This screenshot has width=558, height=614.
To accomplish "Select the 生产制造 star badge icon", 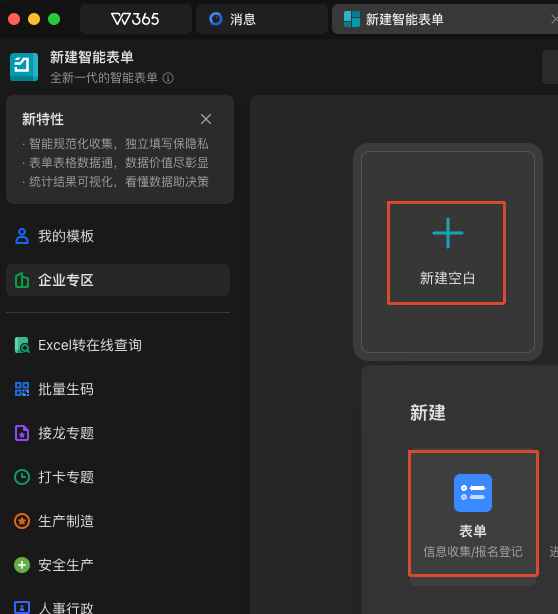I will click(22, 521).
